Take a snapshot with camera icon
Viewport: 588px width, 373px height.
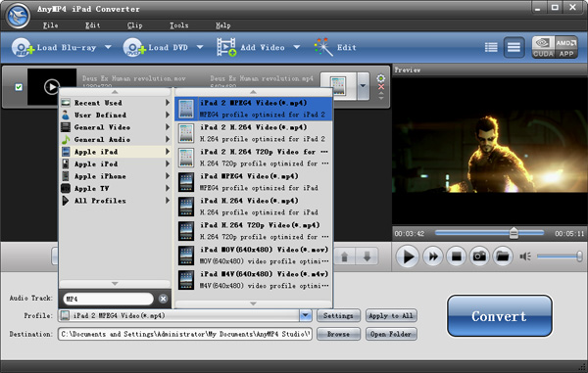coord(479,256)
